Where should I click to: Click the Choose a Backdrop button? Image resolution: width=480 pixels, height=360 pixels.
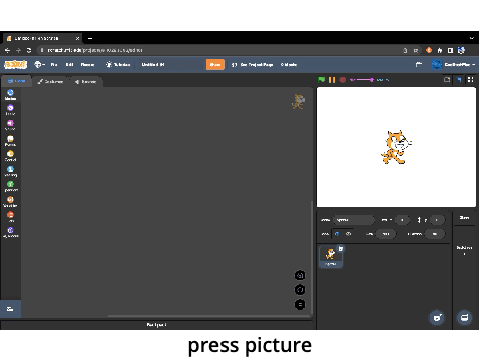pyautogui.click(x=464, y=317)
